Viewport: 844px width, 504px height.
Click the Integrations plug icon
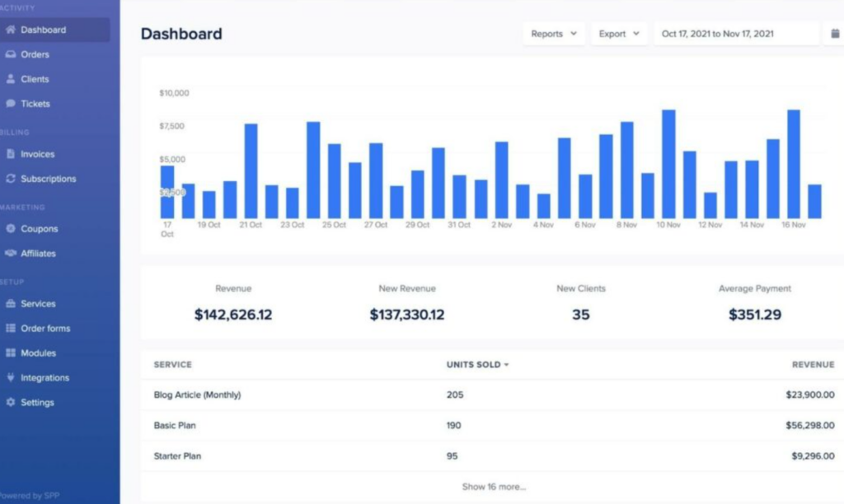pyautogui.click(x=11, y=378)
